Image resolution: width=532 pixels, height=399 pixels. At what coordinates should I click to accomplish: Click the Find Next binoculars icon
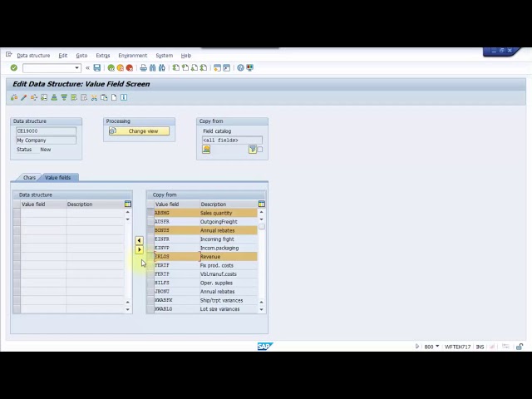pos(162,68)
